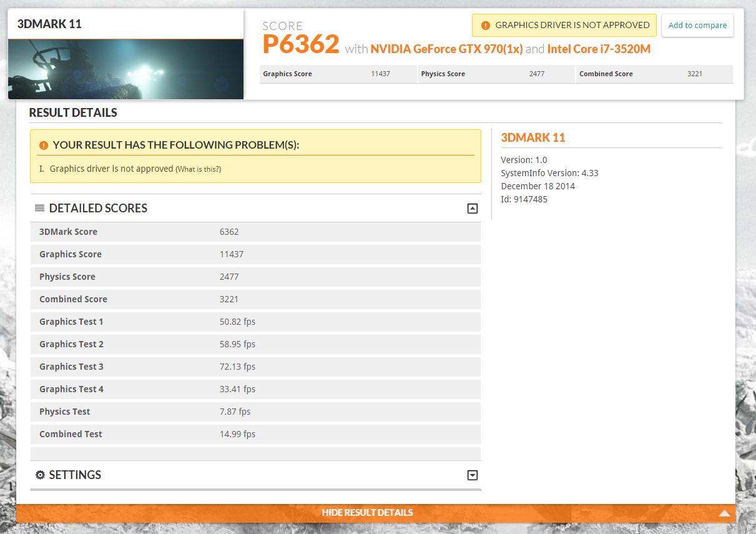Click the Graphics Score 11437 header cell
The image size is (756, 534).
click(x=338, y=74)
